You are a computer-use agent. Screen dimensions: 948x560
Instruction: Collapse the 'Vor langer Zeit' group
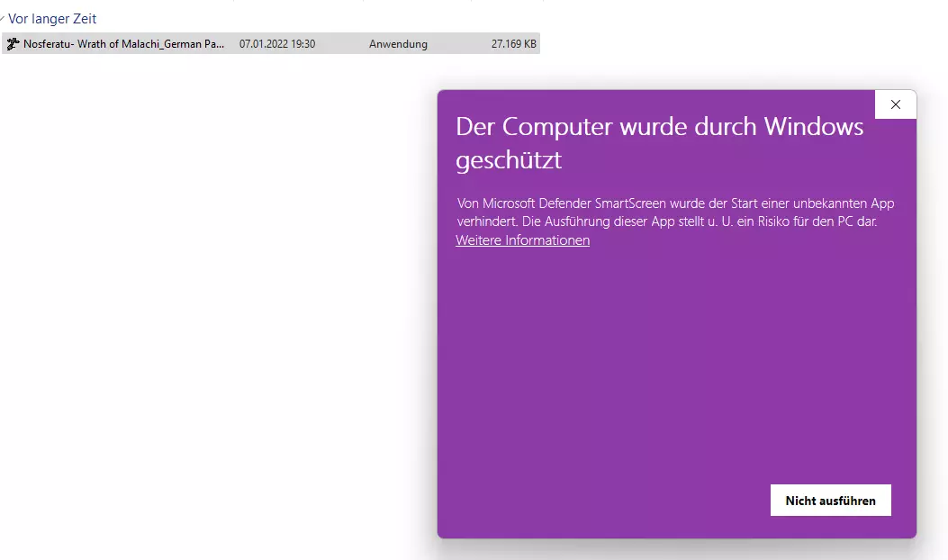[x=2, y=19]
